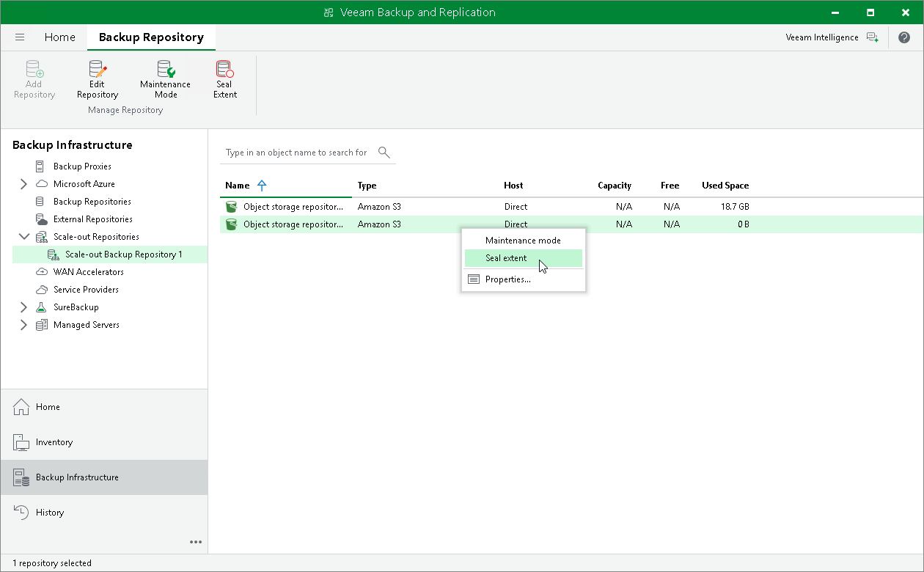Switch to the Home ribbon tab

click(59, 37)
